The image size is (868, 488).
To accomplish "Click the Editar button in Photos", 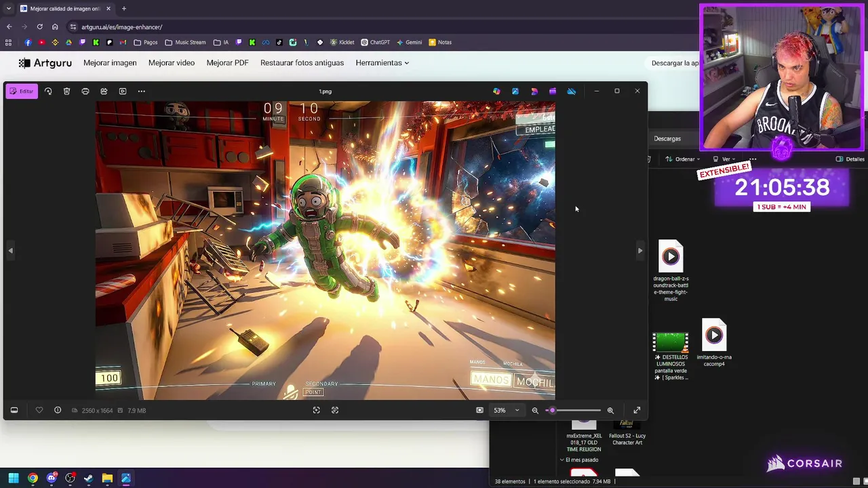I will tap(21, 91).
